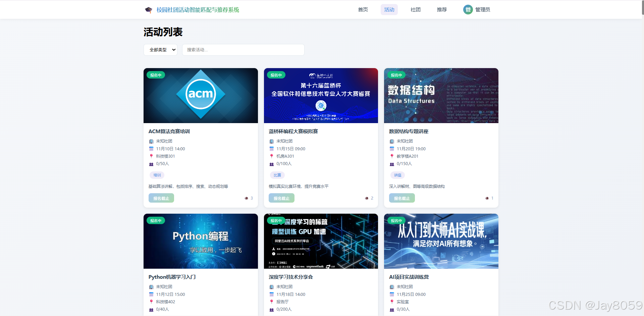The height and width of the screenshot is (316, 644).
Task: Click the location pin beside 机房A301
Action: coord(272,156)
